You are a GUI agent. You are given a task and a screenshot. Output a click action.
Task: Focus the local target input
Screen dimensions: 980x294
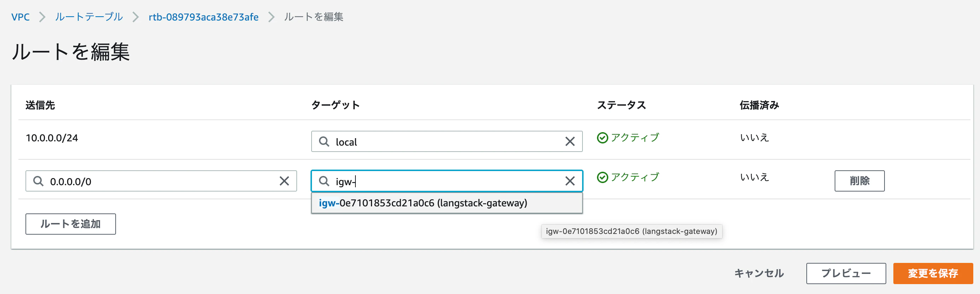click(x=447, y=141)
